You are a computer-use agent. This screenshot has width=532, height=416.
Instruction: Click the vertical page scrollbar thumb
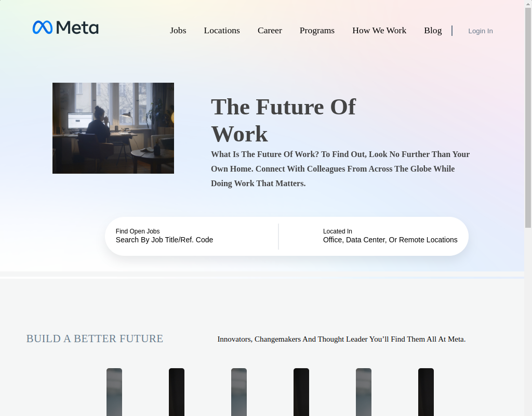pyautogui.click(x=528, y=117)
